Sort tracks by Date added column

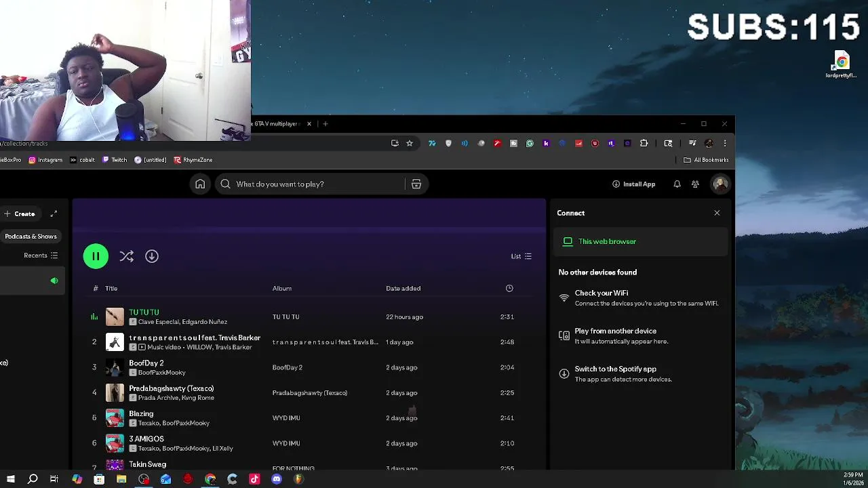(403, 289)
